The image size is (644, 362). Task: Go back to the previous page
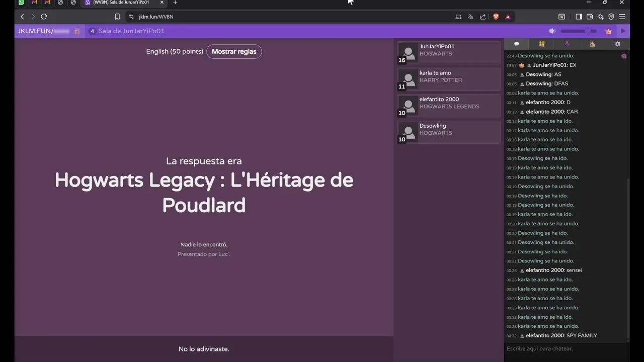click(x=22, y=17)
